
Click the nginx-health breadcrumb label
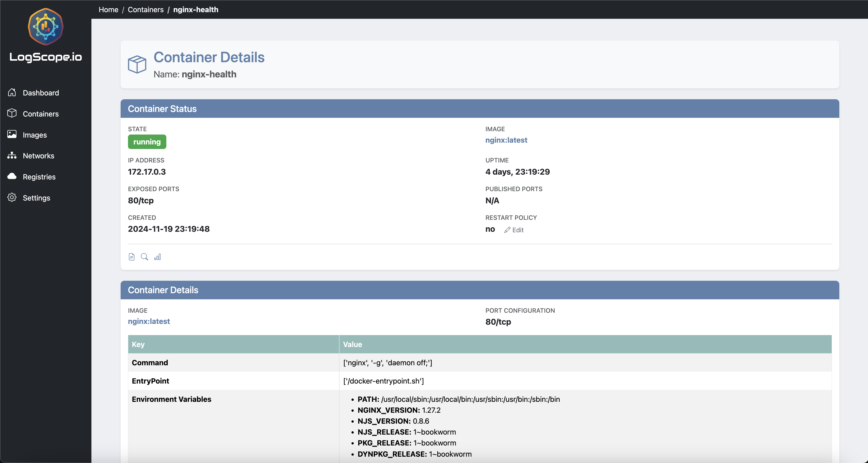196,9
